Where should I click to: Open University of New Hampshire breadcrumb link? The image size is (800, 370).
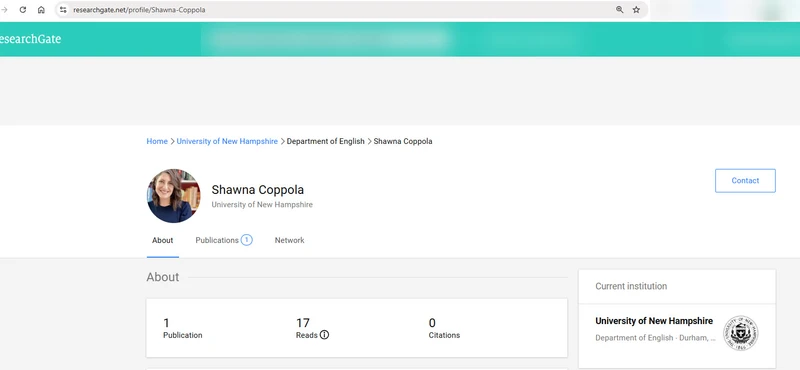coord(227,141)
